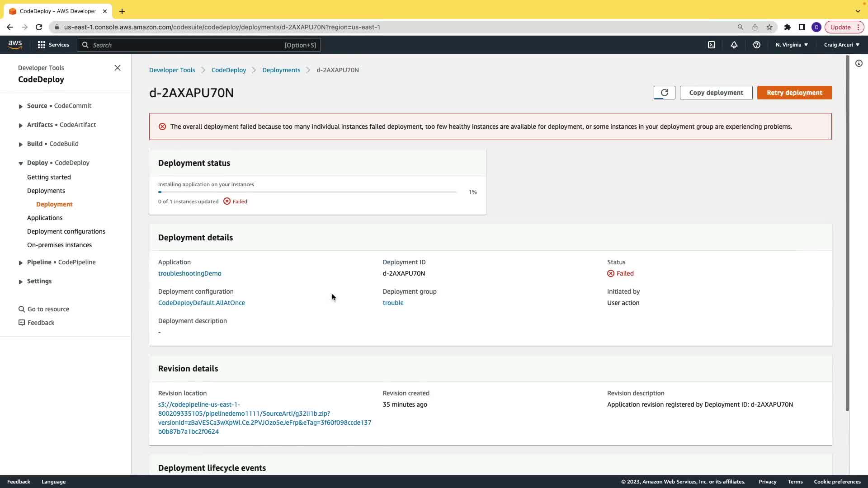Expand the Pipeline CodePipeline section
The width and height of the screenshot is (868, 488).
[x=20, y=263]
